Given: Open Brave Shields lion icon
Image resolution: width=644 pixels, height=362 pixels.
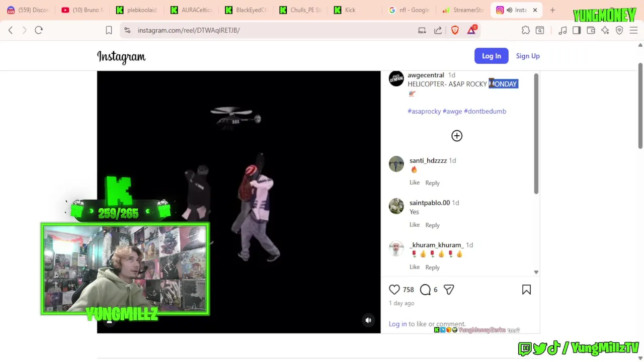Looking at the screenshot, I should 455,30.
